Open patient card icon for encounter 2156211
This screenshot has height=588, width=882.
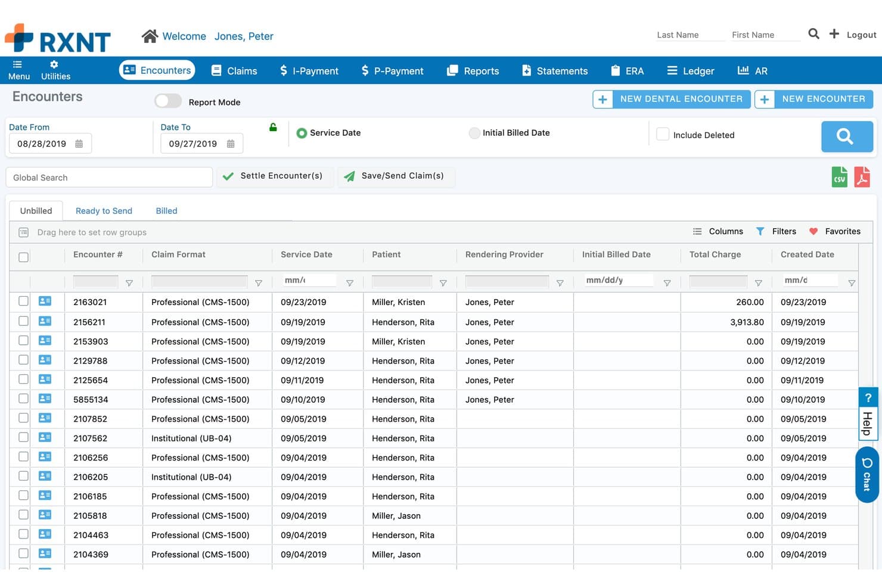(45, 321)
